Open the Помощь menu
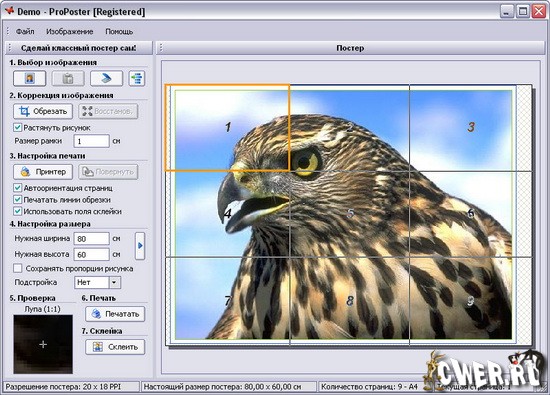 (x=119, y=32)
